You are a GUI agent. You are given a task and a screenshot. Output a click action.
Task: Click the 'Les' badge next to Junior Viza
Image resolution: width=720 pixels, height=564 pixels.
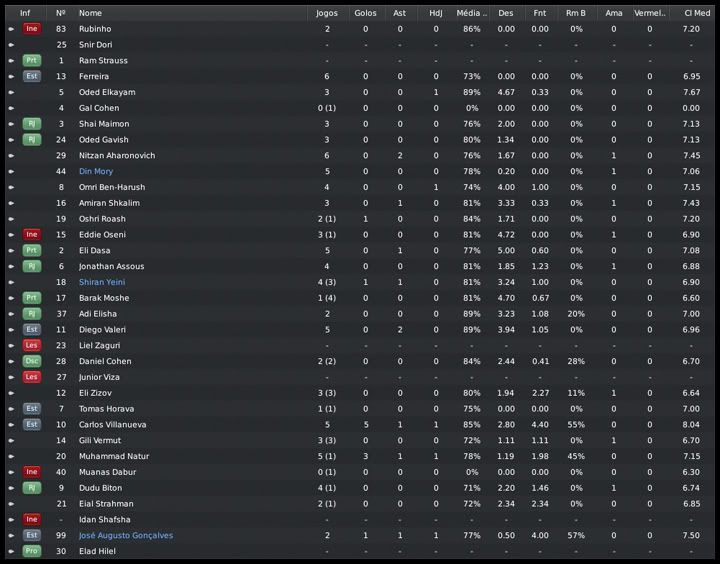pyautogui.click(x=32, y=377)
